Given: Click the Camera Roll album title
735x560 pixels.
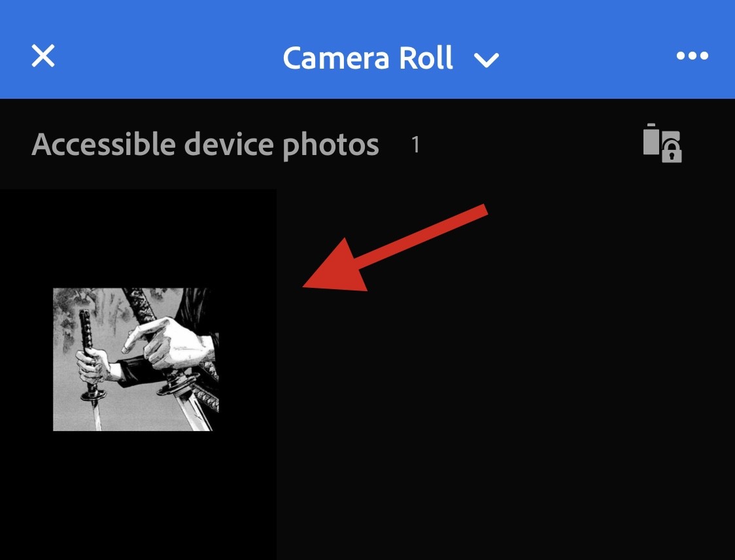Looking at the screenshot, I should point(367,58).
